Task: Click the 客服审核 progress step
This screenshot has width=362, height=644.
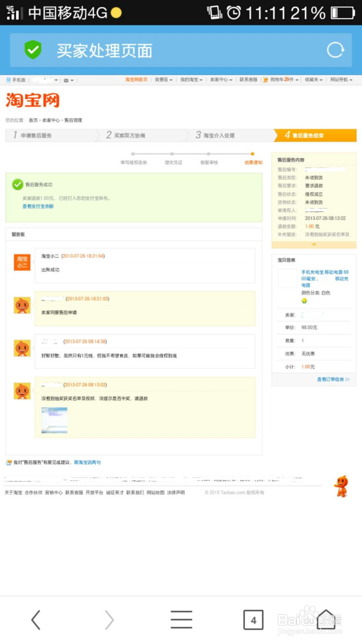Action: tap(209, 163)
